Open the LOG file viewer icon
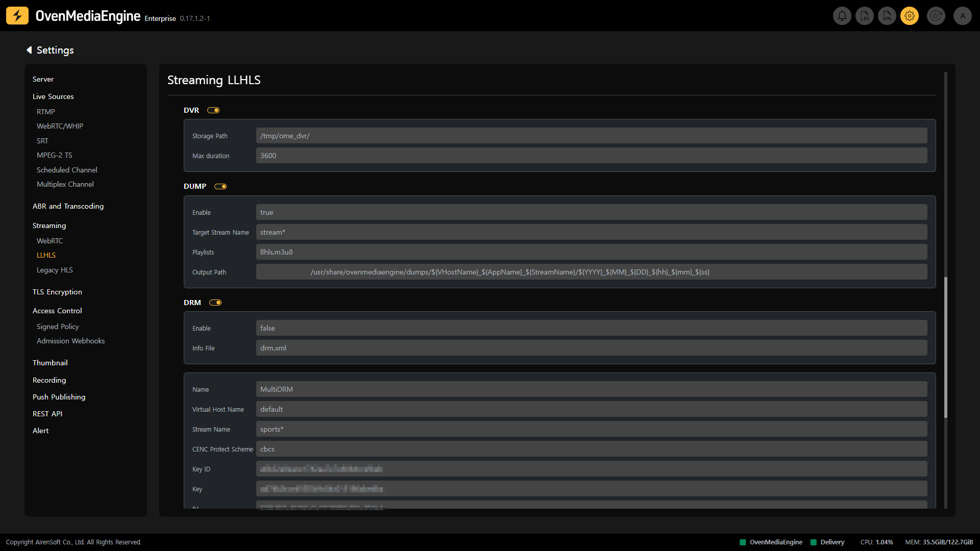This screenshot has width=980, height=551. pos(865,16)
